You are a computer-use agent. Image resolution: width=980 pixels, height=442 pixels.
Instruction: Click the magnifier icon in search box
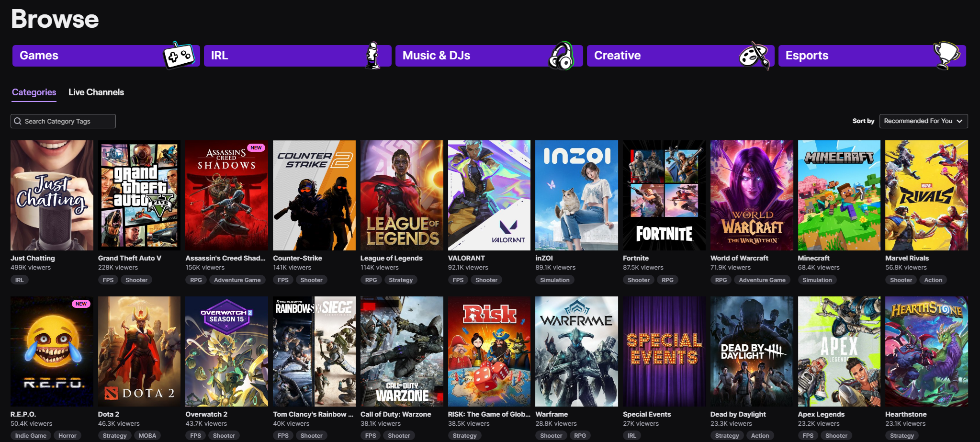[18, 121]
